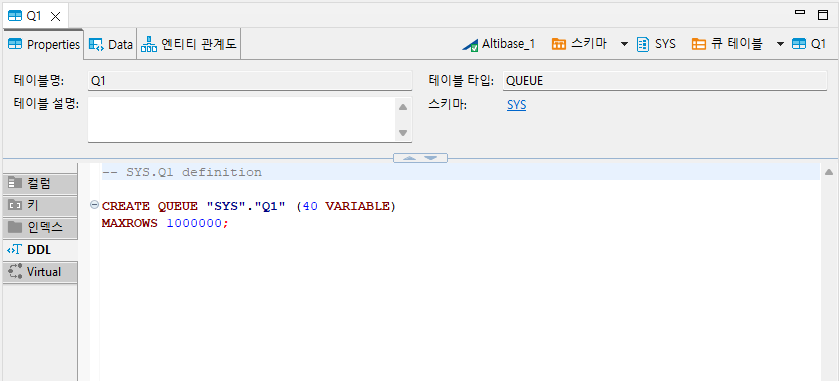Click the 테이블 설명 text area

pyautogui.click(x=242, y=119)
